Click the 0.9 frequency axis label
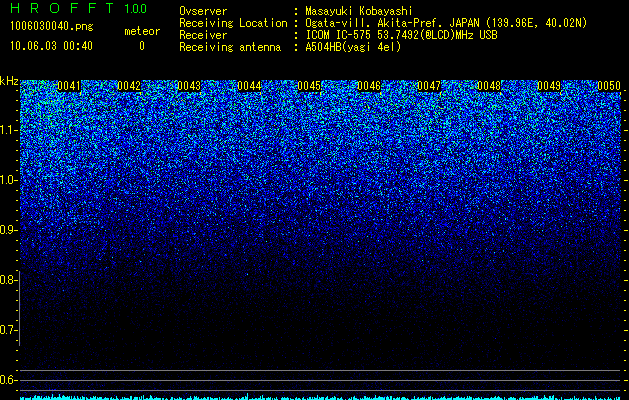This screenshot has width=629, height=400. (x=8, y=230)
